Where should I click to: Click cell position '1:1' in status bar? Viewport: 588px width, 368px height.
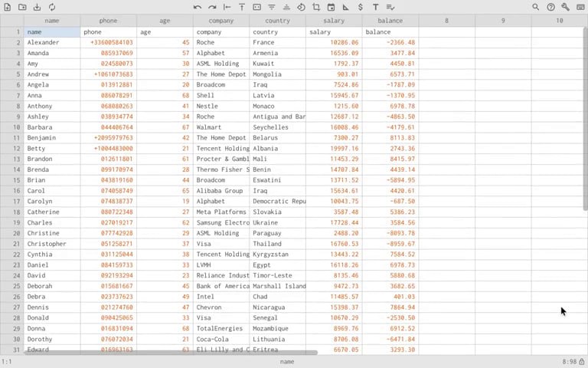pyautogui.click(x=6, y=362)
